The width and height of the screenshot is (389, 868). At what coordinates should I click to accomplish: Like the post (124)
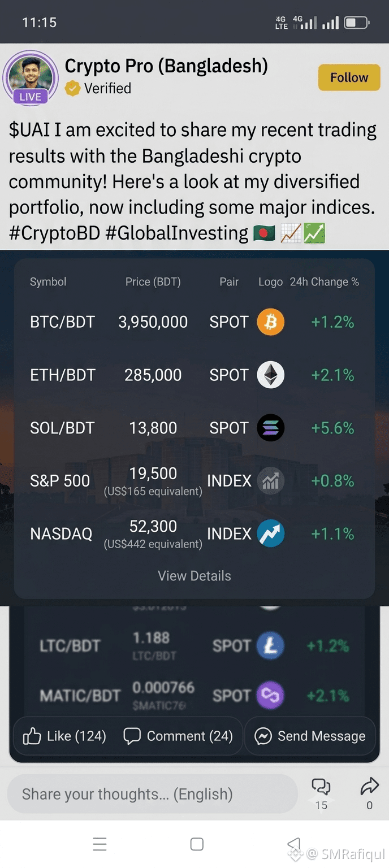[x=64, y=736]
